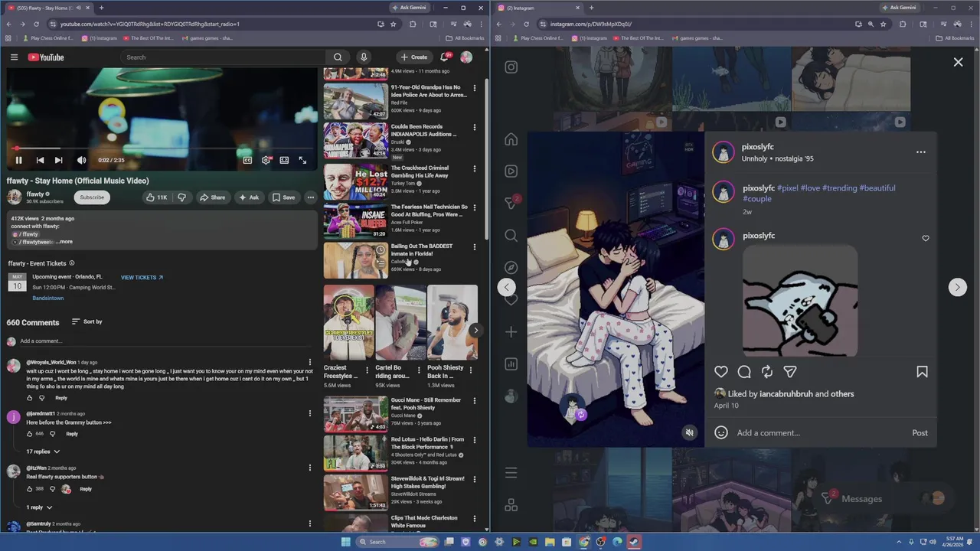Open Could Been Records Indianapolis Auditions thumbnail
980x551 pixels.
click(x=355, y=141)
